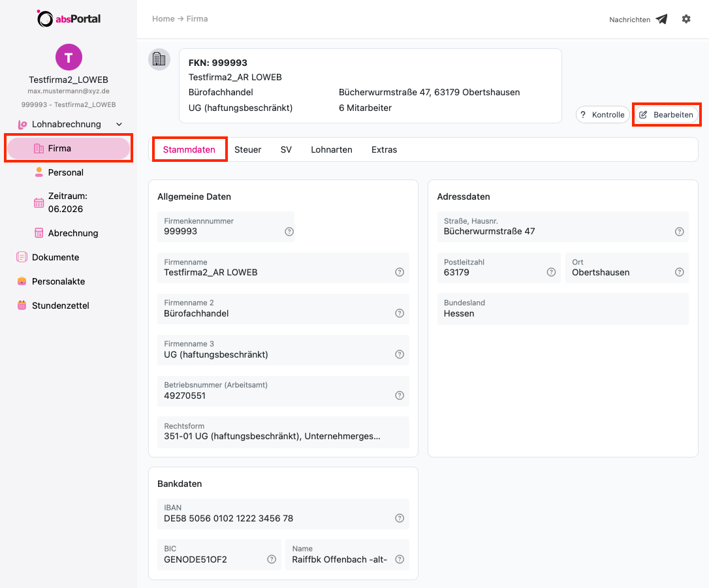The width and height of the screenshot is (709, 588).
Task: Click the Kontrolle button
Action: point(603,115)
